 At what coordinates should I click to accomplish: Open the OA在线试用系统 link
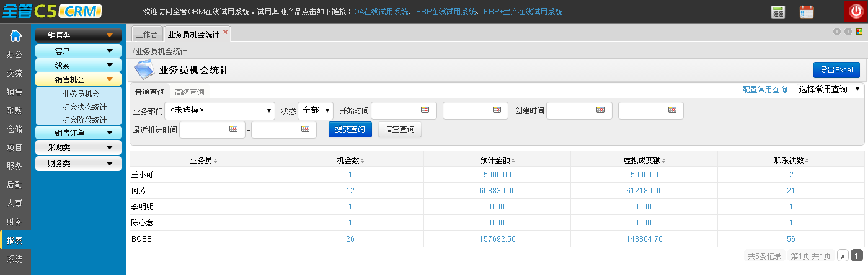pos(381,12)
